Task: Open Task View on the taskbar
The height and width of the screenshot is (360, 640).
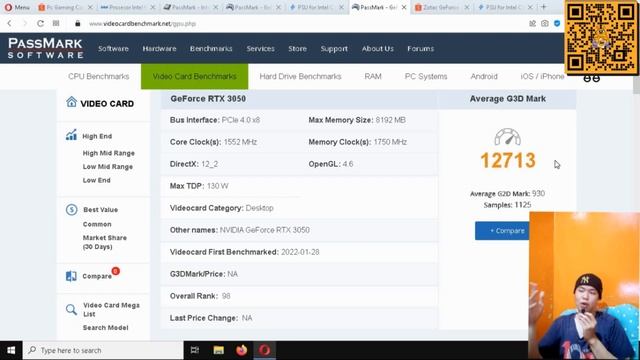Action: (x=195, y=350)
